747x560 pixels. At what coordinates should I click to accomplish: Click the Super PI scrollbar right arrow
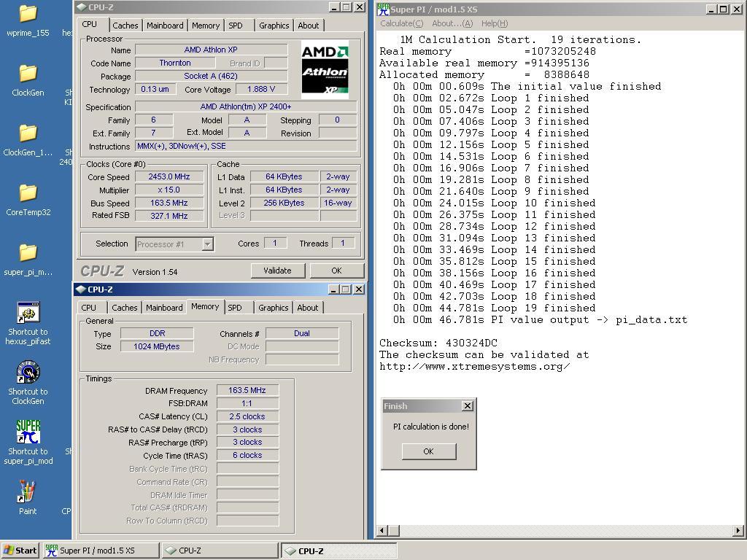coord(738,530)
